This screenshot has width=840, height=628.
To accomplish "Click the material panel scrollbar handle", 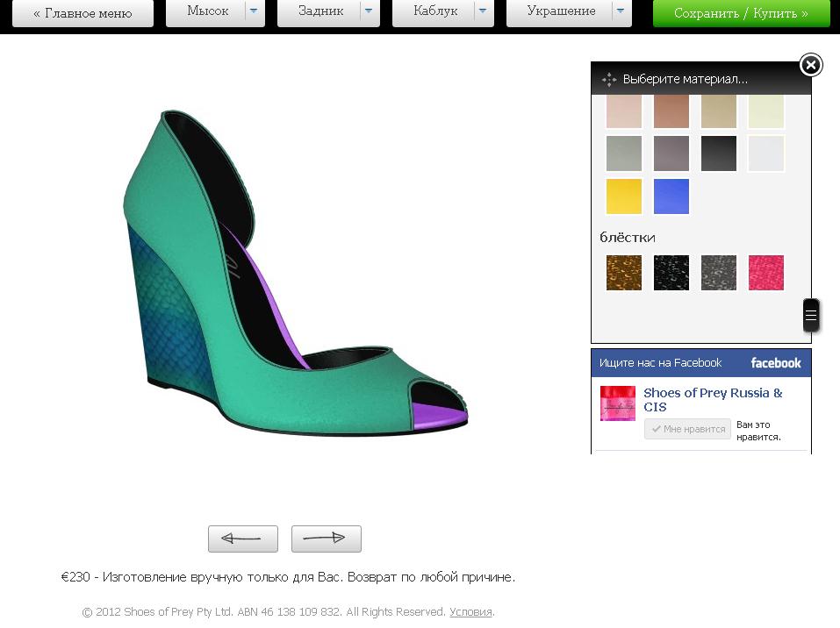I will [x=811, y=315].
